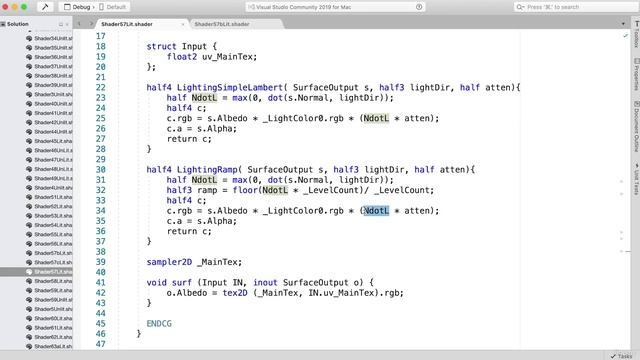Image resolution: width=640 pixels, height=360 pixels.
Task: Click 'struct' keyword on line 18
Action: (x=162, y=47)
